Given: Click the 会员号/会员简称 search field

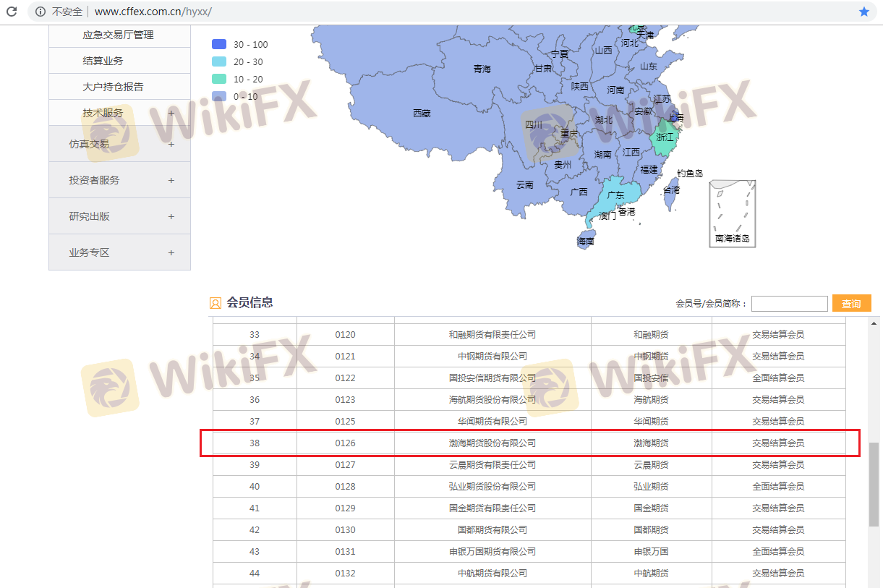Looking at the screenshot, I should tap(789, 304).
